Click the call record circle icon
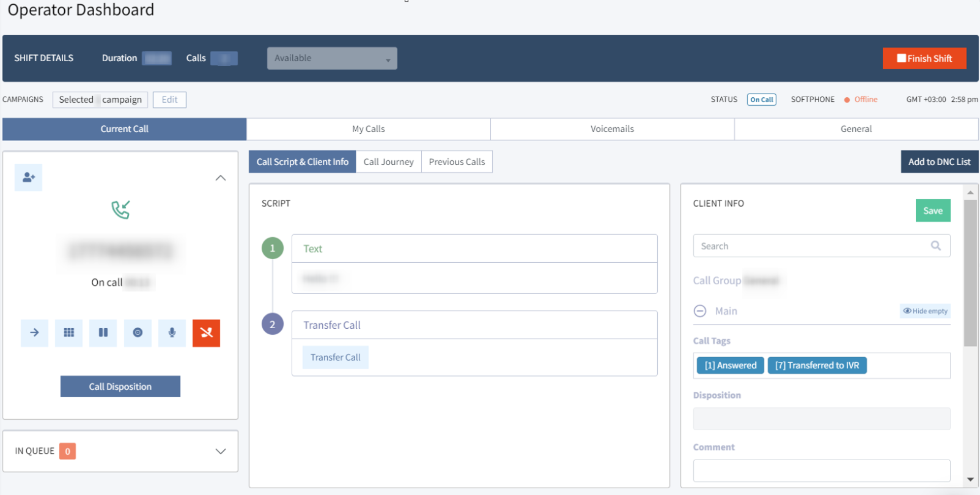 tap(138, 332)
